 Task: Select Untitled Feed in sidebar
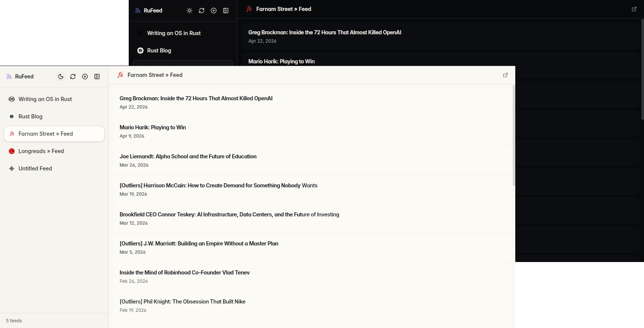click(x=54, y=169)
